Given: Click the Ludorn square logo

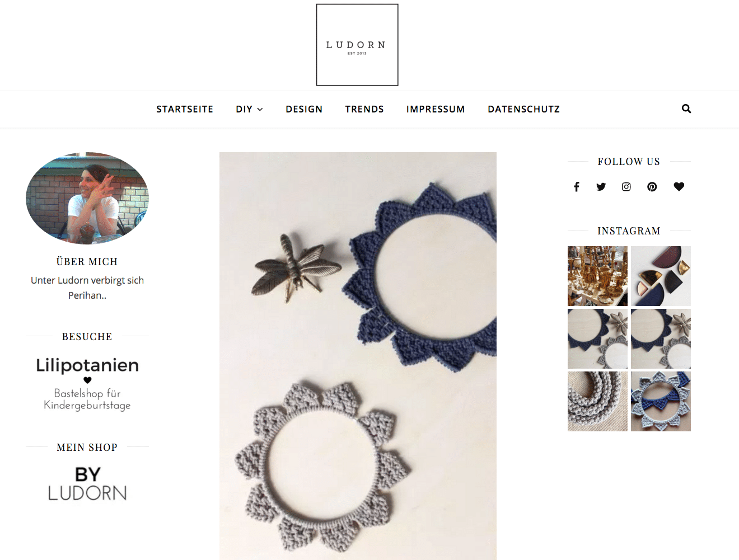Looking at the screenshot, I should pos(357,45).
